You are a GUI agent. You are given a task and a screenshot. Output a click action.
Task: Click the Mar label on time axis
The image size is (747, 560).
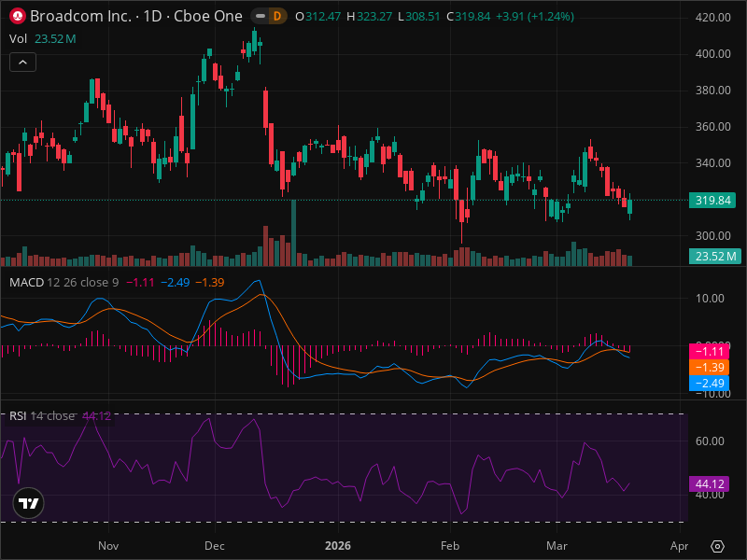(557, 546)
